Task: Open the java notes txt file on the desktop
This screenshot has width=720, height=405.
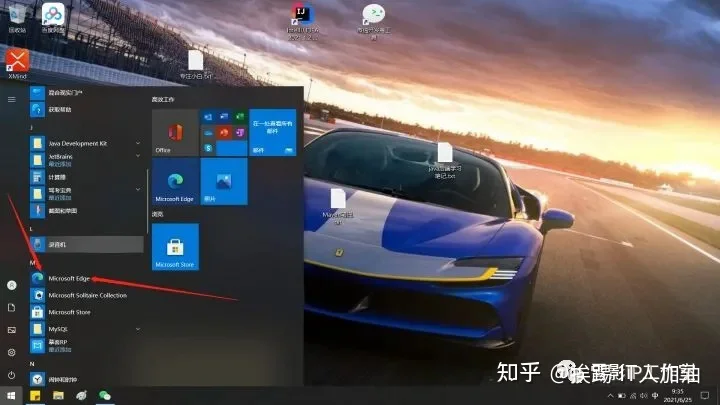Action: coord(445,161)
